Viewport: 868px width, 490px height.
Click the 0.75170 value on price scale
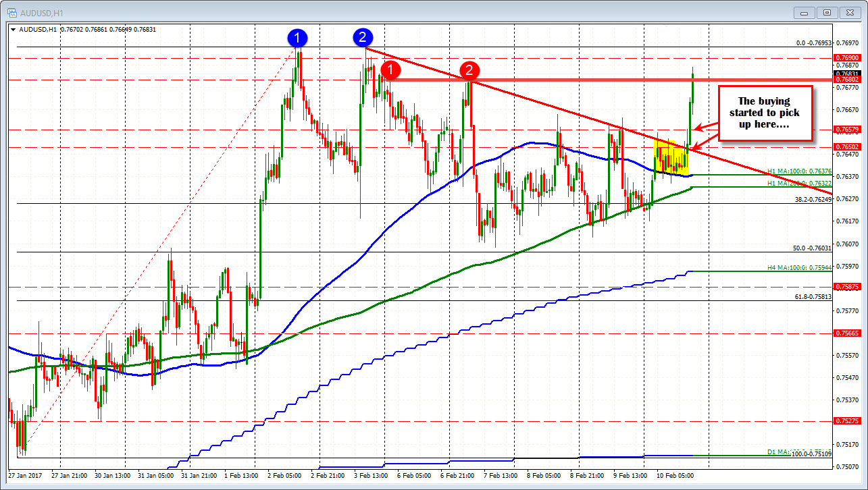[847, 445]
